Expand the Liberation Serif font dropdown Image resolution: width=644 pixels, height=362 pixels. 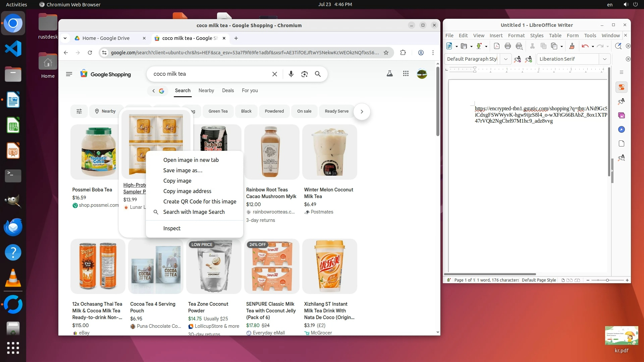click(x=604, y=59)
